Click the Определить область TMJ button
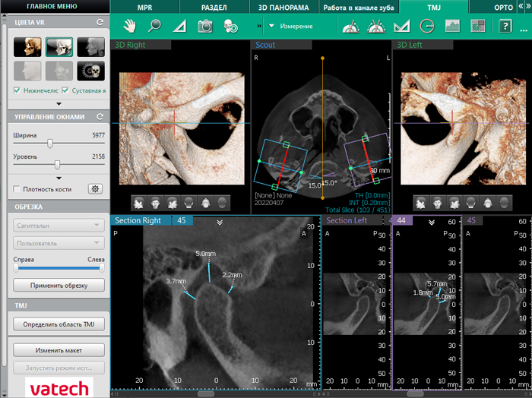The image size is (532, 398). click(x=59, y=324)
